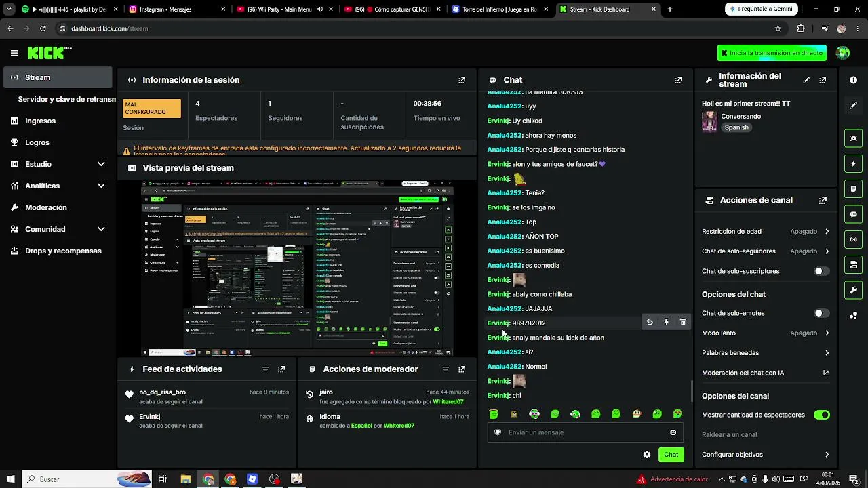Image resolution: width=868 pixels, height=488 pixels.
Task: Pop out the Información del stream panel
Action: 823,80
